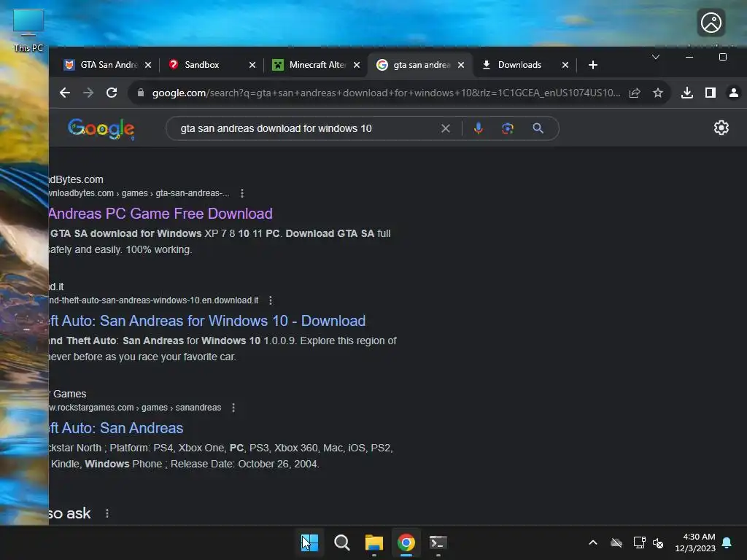Go to Google home via the logo
This screenshot has width=747, height=560.
[101, 129]
